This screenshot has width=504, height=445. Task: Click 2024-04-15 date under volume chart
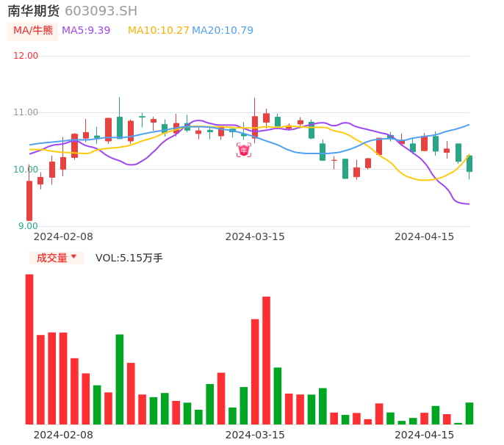pyautogui.click(x=424, y=435)
